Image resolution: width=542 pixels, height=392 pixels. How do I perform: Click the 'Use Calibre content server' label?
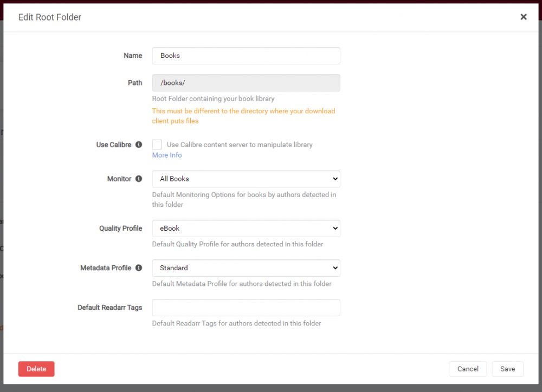pos(240,145)
